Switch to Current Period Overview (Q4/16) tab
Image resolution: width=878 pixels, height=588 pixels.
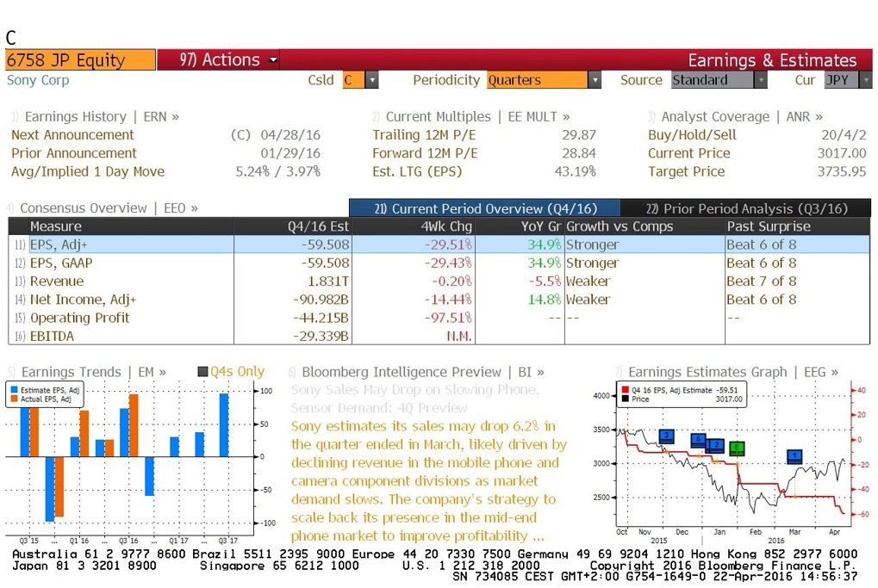coord(485,208)
